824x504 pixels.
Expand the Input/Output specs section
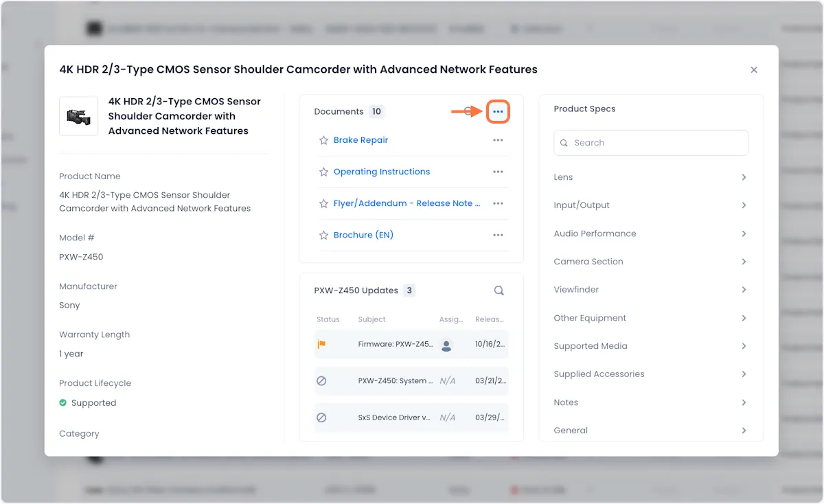650,205
